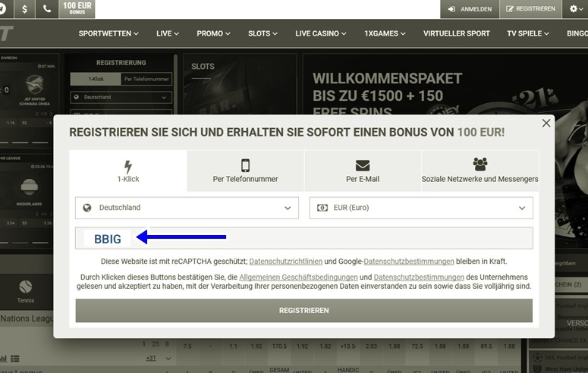Open the dollar payments icon
The height and width of the screenshot is (373, 588).
click(x=24, y=9)
